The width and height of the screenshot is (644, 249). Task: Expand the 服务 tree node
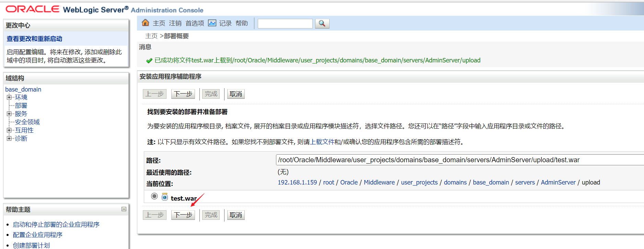[9, 114]
